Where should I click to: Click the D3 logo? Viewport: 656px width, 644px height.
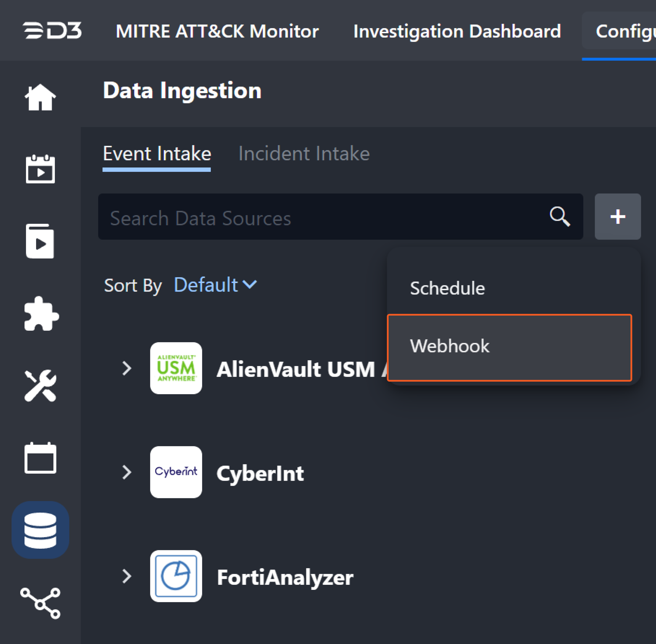52,31
